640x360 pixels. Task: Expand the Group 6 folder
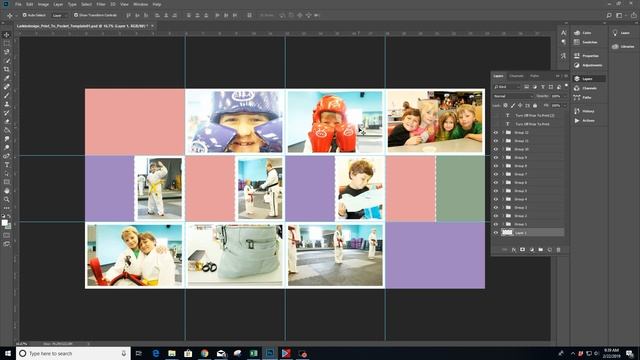(503, 182)
